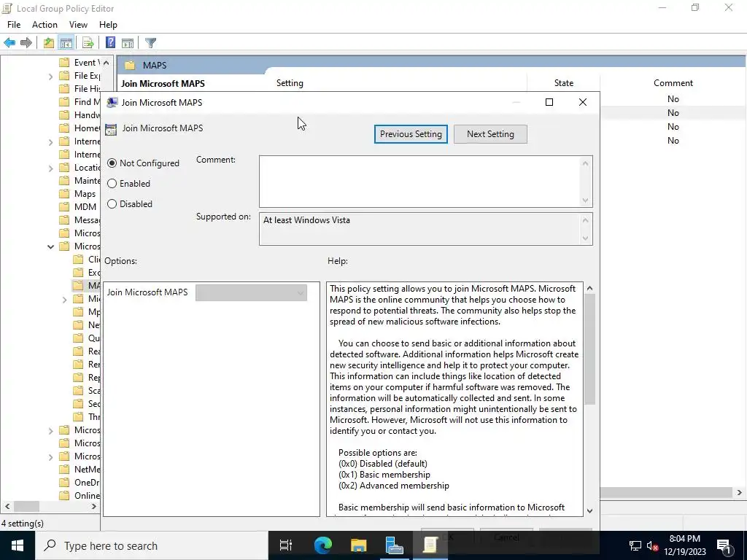The height and width of the screenshot is (560, 747).
Task: Open the Help menu
Action: point(108,25)
